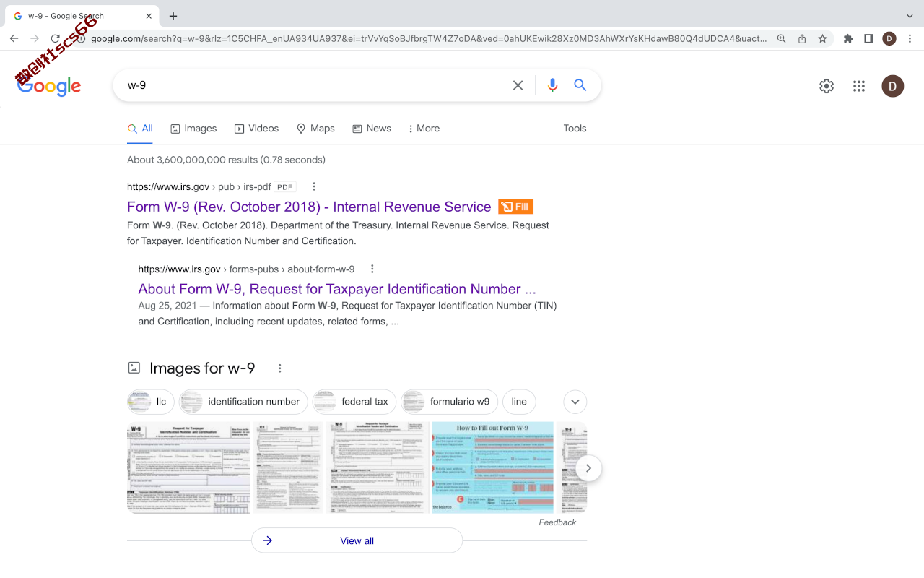Image resolution: width=924 pixels, height=578 pixels.
Task: Click the browser back arrow
Action: (x=14, y=38)
